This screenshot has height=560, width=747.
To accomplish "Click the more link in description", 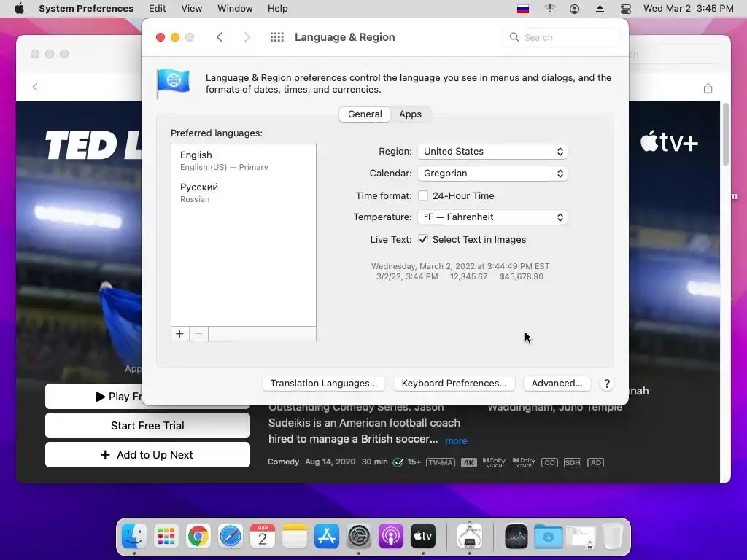I will (456, 441).
